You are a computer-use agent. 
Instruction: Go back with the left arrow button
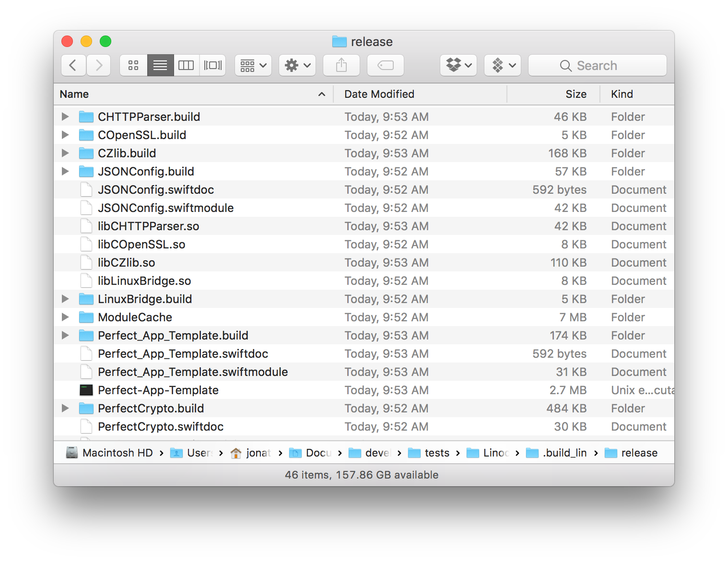pyautogui.click(x=73, y=65)
